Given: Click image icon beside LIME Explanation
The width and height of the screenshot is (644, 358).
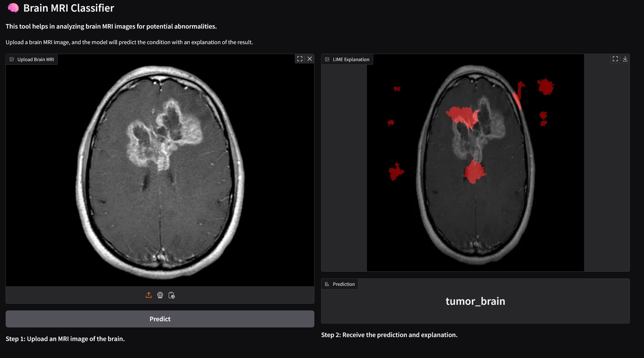Looking at the screenshot, I should (x=327, y=59).
